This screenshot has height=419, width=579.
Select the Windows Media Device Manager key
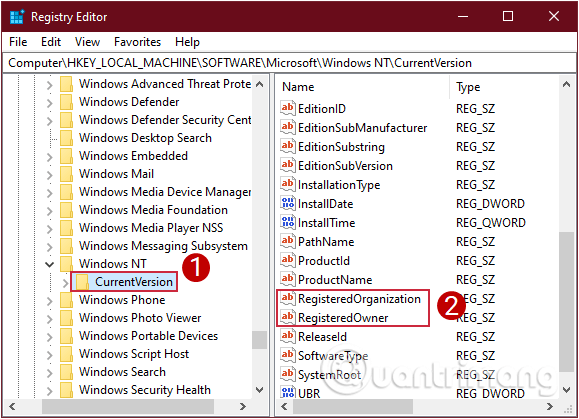(165, 192)
